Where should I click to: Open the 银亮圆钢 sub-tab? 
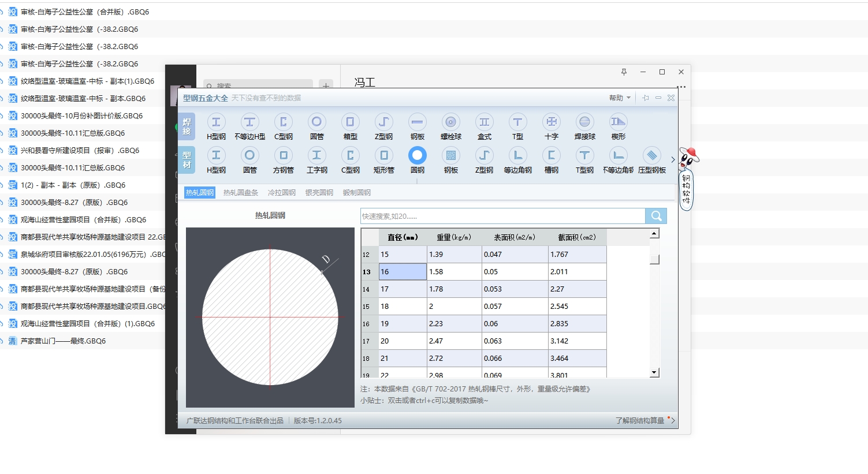point(319,192)
